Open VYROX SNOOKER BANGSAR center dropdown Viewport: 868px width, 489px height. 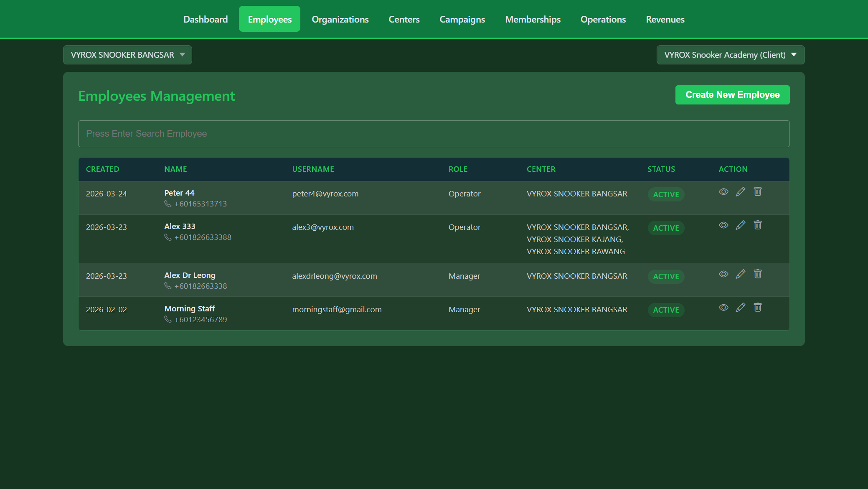127,55
